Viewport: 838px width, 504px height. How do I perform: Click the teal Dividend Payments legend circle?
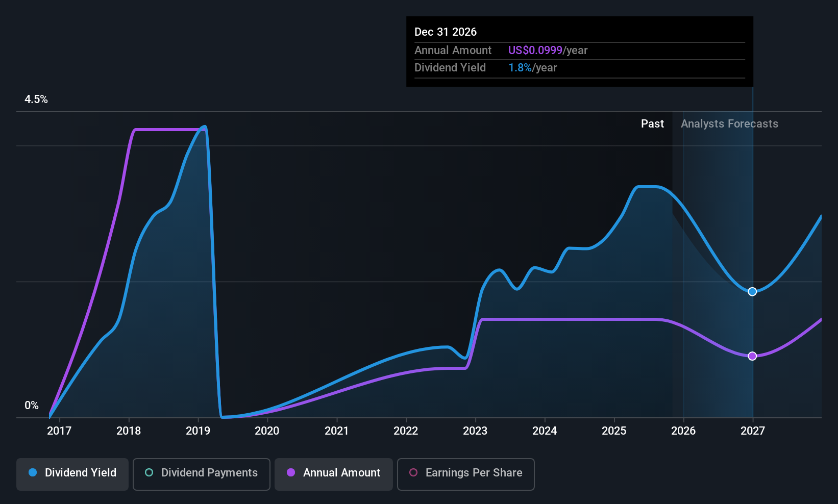(149, 472)
